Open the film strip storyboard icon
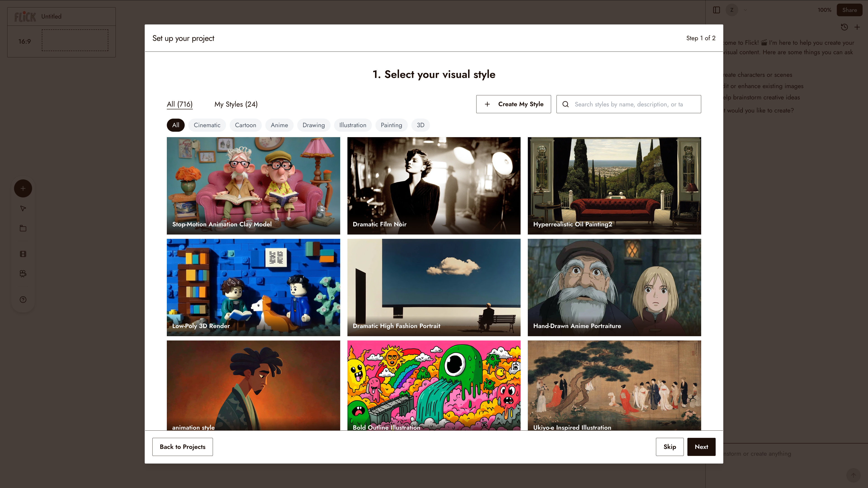The width and height of the screenshot is (868, 488). pyautogui.click(x=23, y=254)
